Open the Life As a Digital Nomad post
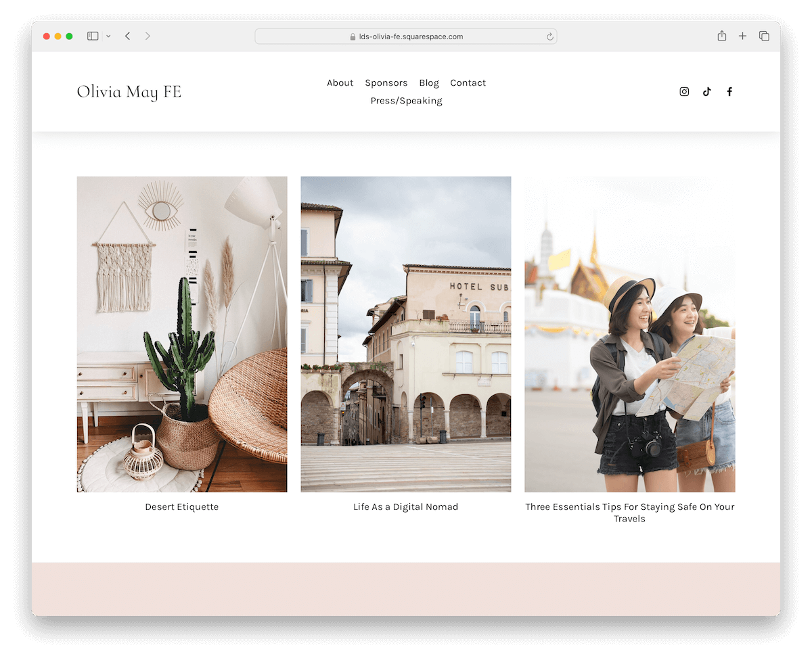The image size is (812, 658). (x=405, y=507)
